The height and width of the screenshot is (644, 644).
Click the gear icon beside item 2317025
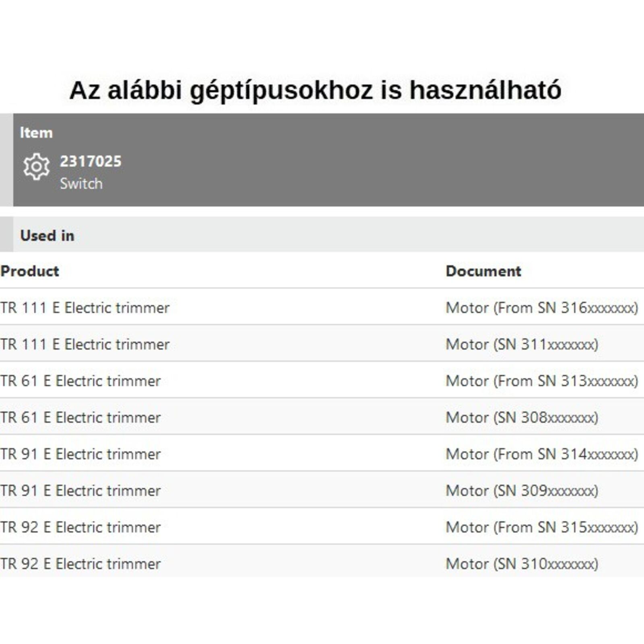point(36,167)
